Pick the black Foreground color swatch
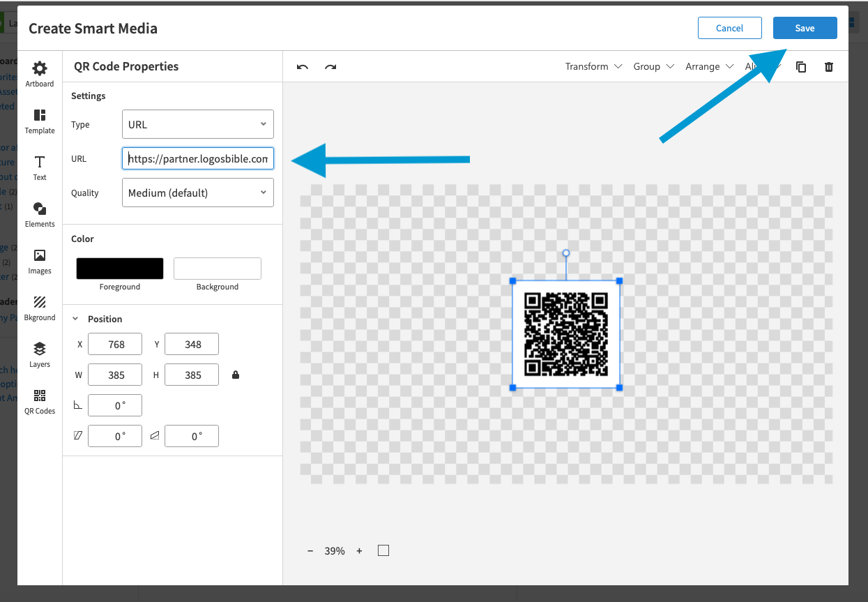 [x=120, y=269]
